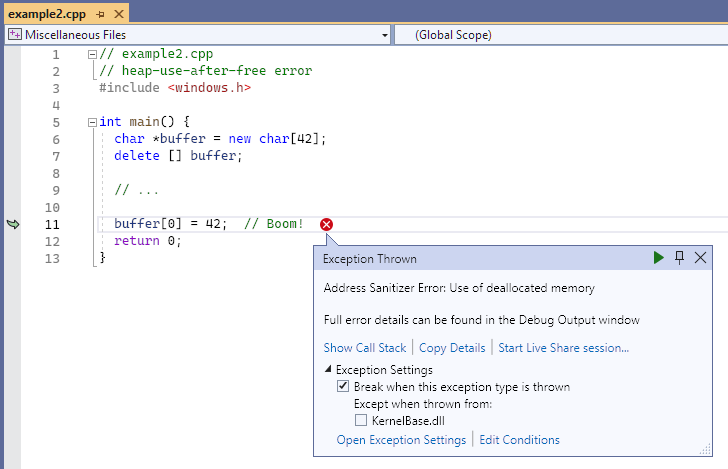This screenshot has width=728, height=469.
Task: Click the 'buffer[0] = 42;' statement
Action: pos(170,224)
